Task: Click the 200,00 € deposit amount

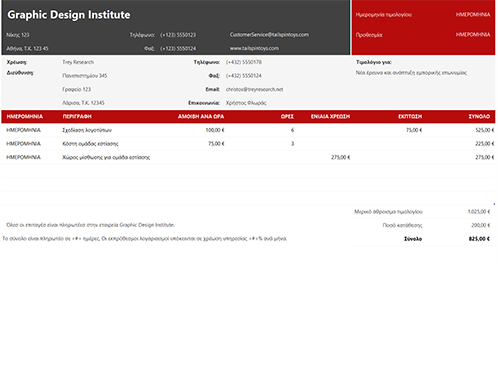Action: coord(480,225)
